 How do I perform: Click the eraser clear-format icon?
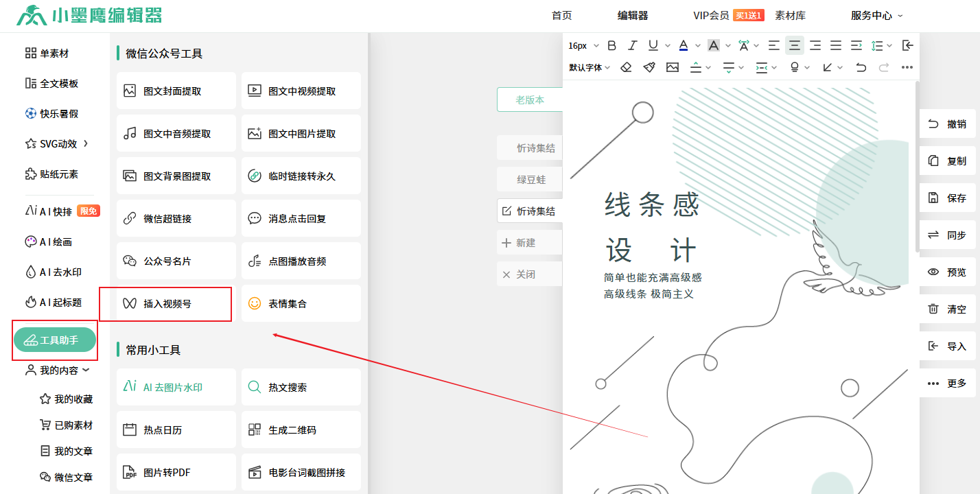click(x=626, y=67)
